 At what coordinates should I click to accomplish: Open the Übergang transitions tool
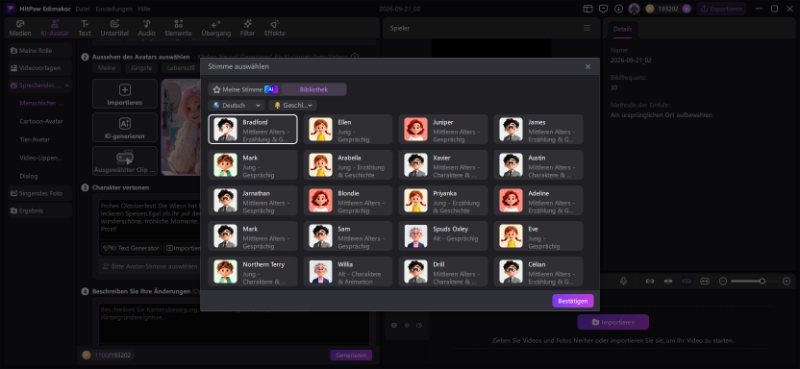[216, 28]
